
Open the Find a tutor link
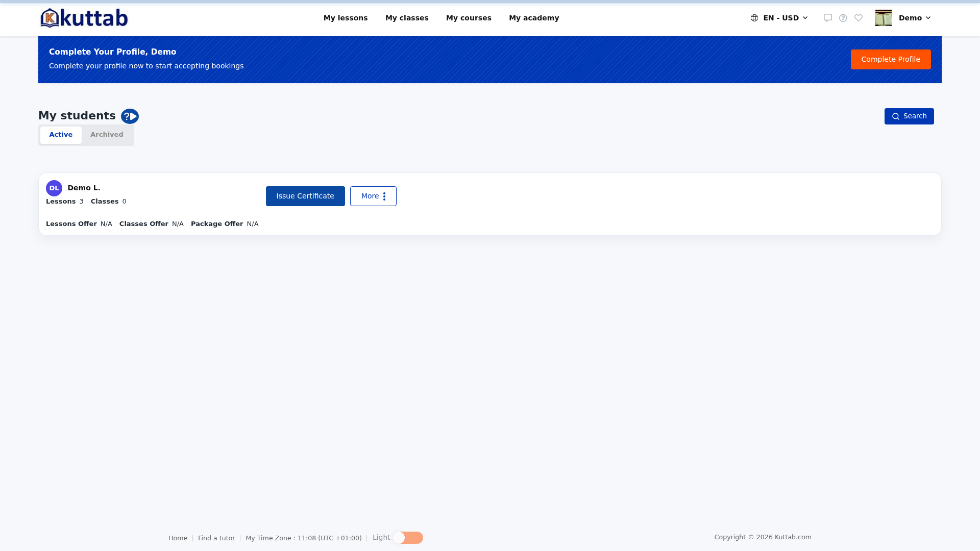click(216, 538)
